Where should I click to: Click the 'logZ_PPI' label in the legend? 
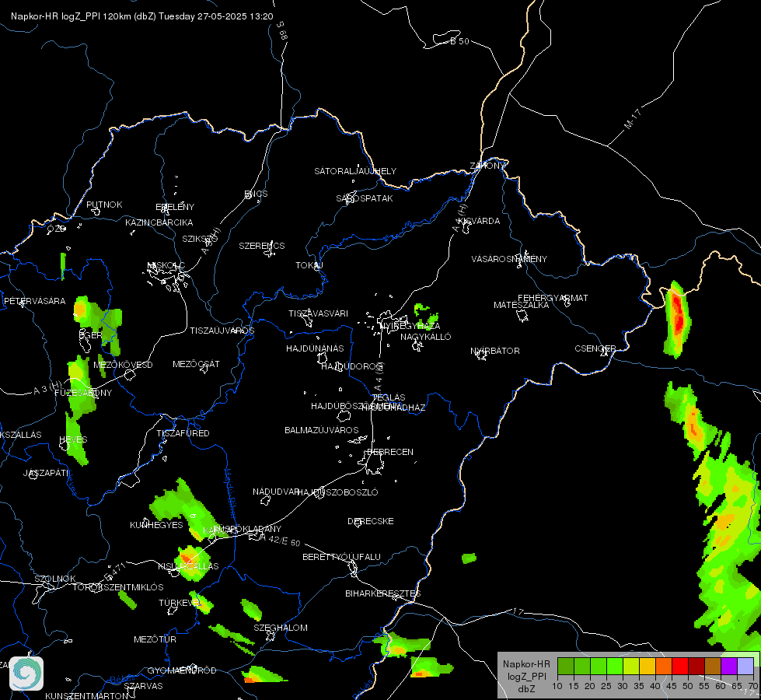[526, 676]
